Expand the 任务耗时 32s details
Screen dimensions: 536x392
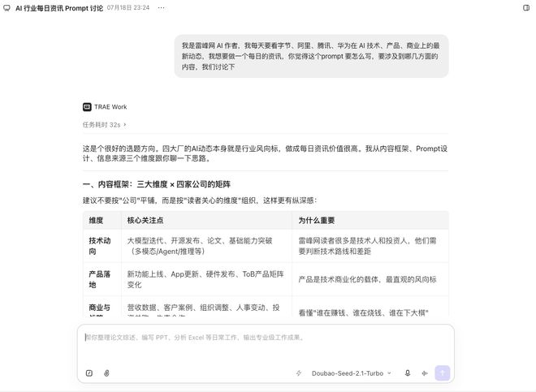(x=104, y=125)
